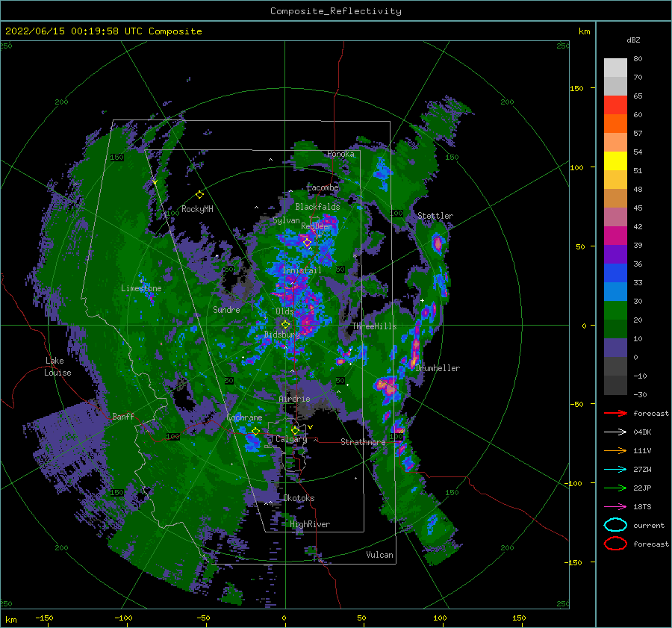
Task: Select the Okotoks label
Action: tap(299, 498)
